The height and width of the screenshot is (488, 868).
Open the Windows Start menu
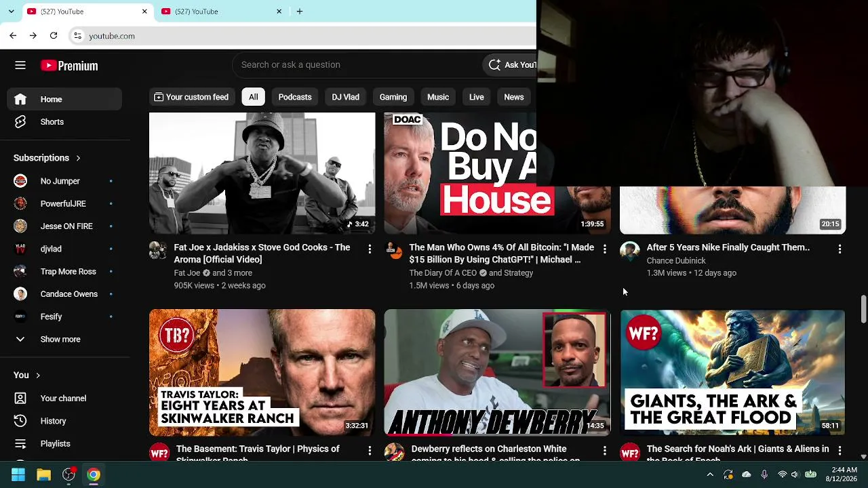[x=18, y=474]
